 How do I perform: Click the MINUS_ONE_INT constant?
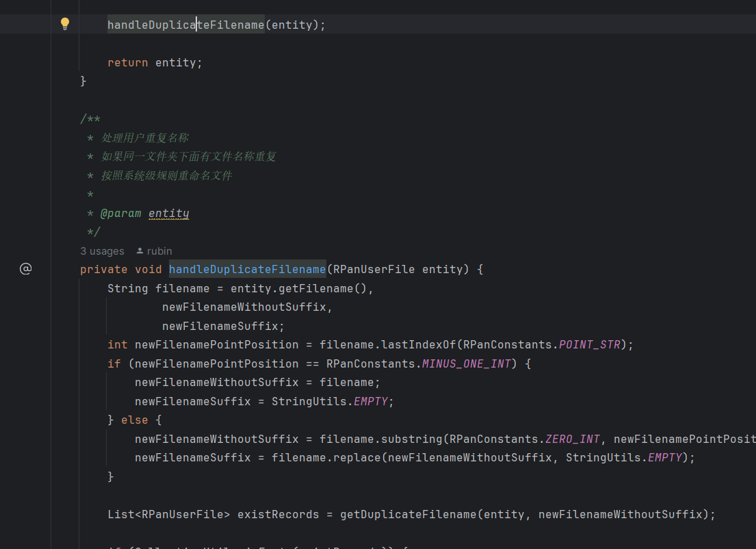[467, 363]
